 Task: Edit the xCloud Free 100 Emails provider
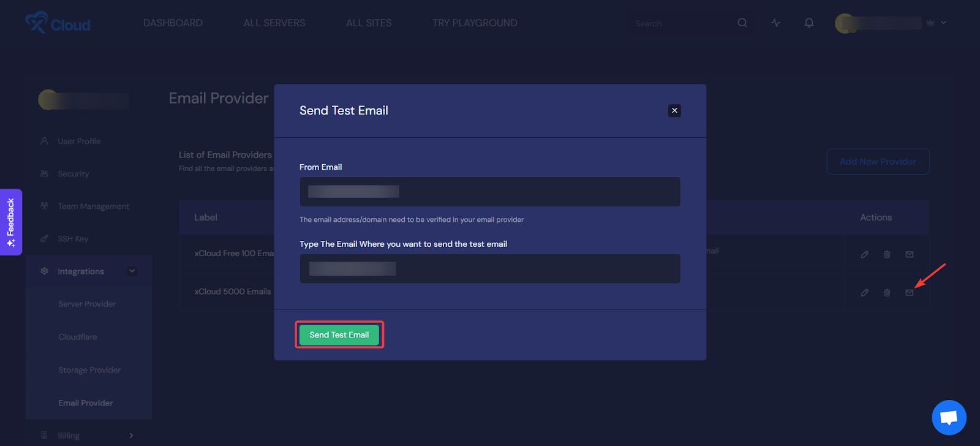[864, 254]
